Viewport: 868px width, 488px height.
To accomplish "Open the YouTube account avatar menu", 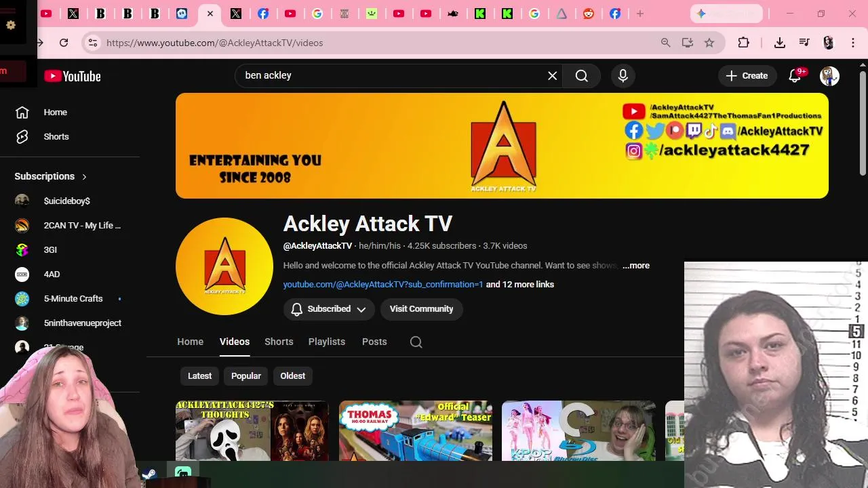I will pos(829,76).
